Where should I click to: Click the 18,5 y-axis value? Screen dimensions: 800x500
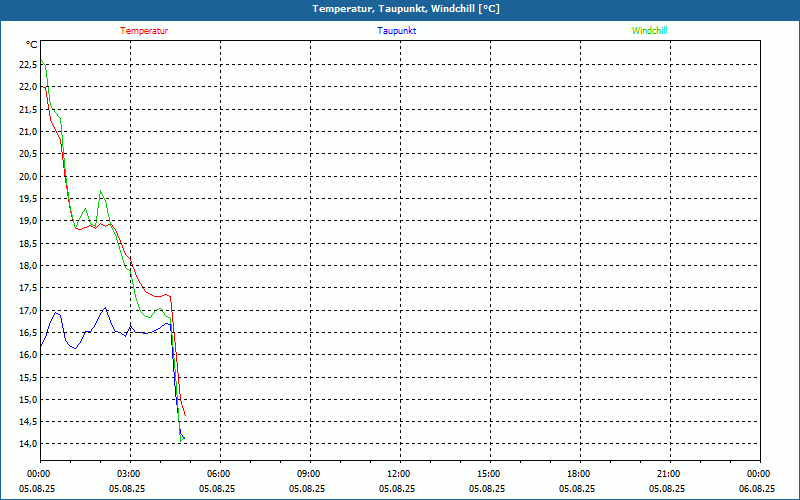tap(28, 243)
